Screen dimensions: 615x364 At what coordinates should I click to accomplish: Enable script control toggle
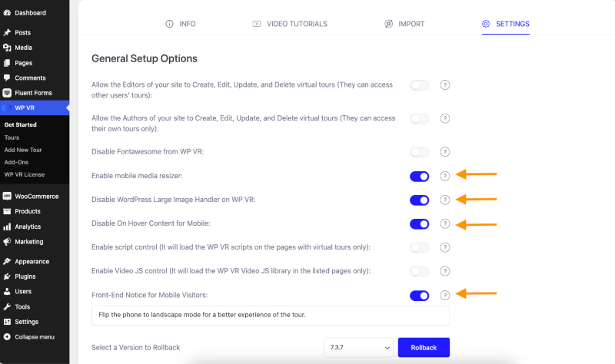tap(419, 247)
